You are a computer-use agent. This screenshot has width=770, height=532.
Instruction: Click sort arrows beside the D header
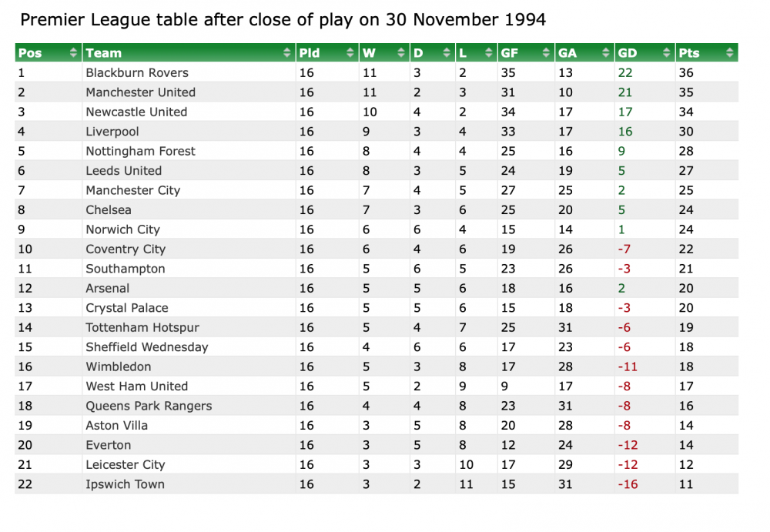click(447, 53)
